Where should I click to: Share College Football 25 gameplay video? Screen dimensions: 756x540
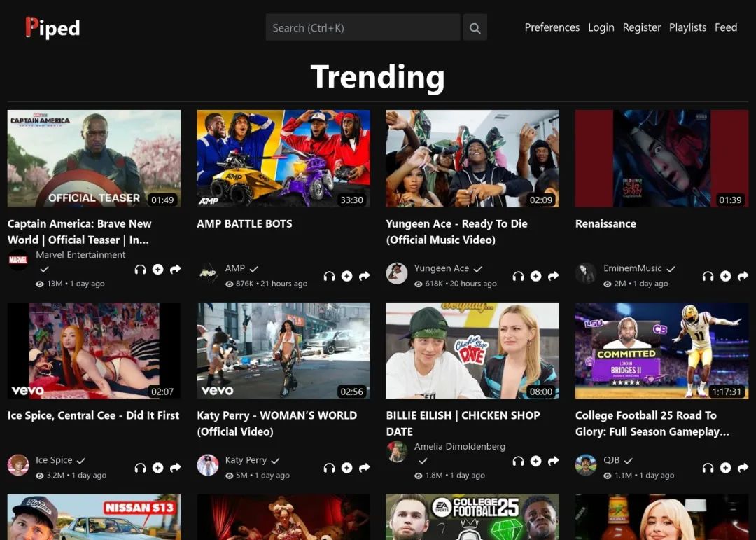(743, 468)
